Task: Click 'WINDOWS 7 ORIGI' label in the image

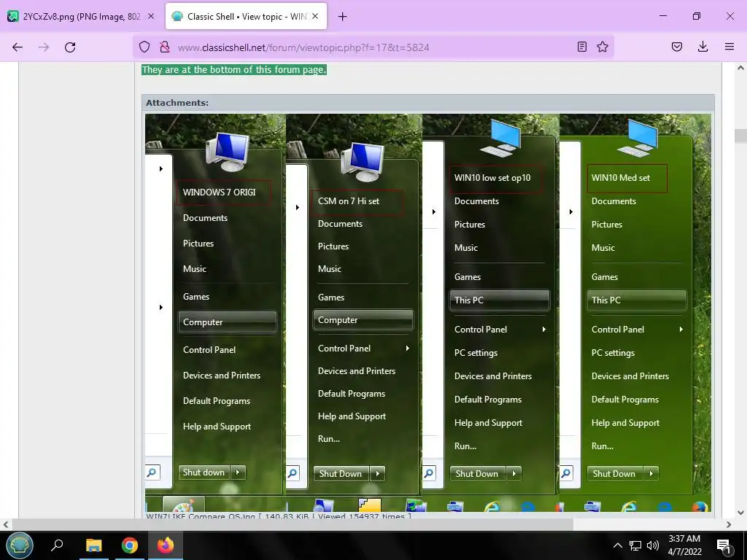Action: pos(219,192)
